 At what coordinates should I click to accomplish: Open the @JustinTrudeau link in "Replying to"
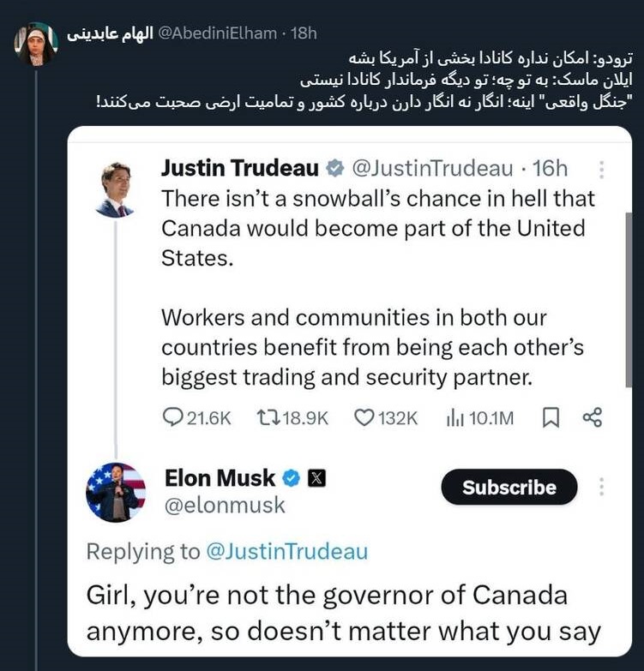(x=286, y=552)
